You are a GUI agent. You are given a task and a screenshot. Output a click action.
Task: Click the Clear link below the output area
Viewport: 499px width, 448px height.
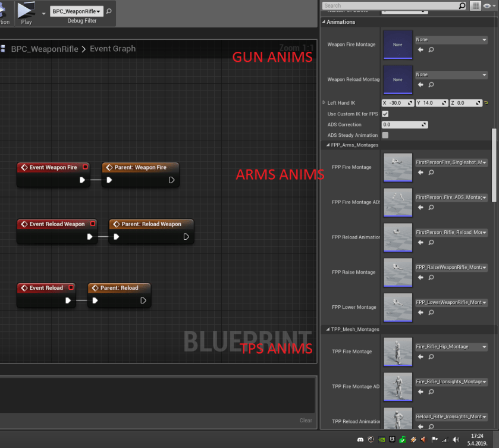click(x=306, y=420)
